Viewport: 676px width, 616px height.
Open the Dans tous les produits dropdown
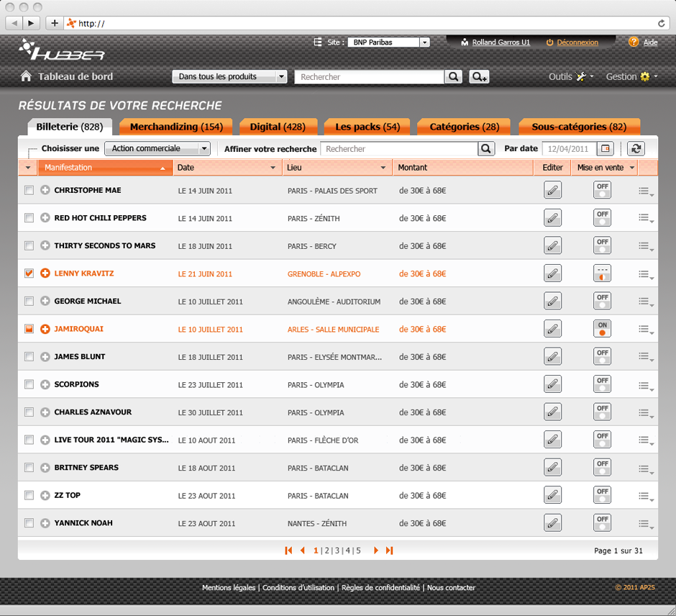[230, 77]
